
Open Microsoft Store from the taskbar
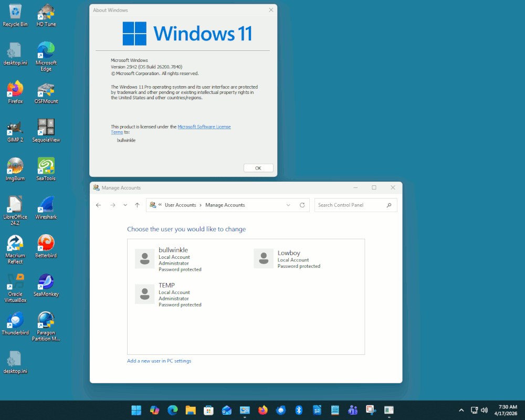click(208, 410)
